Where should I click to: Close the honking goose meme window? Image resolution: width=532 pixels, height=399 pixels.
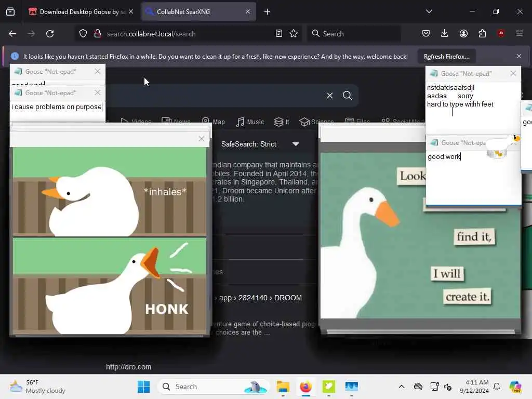202,138
